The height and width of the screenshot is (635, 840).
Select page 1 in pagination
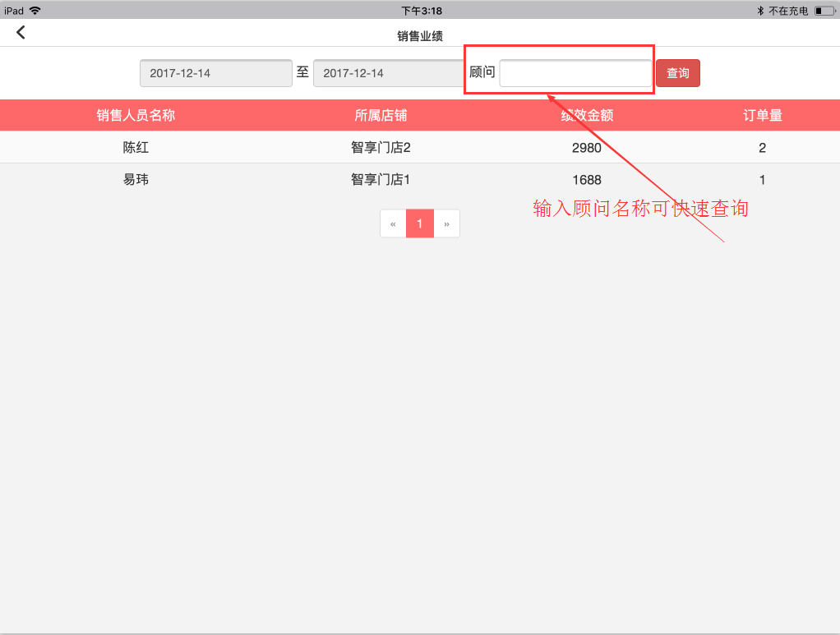[419, 223]
